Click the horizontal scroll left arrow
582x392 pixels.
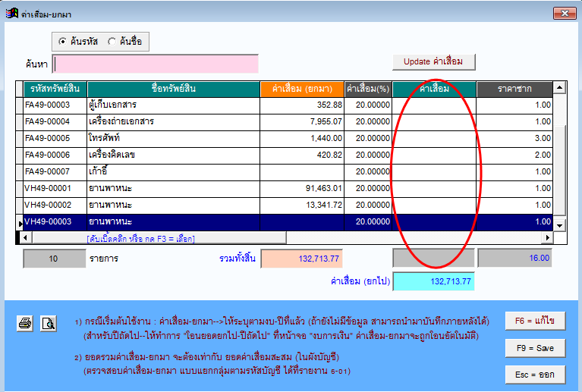click(x=25, y=238)
